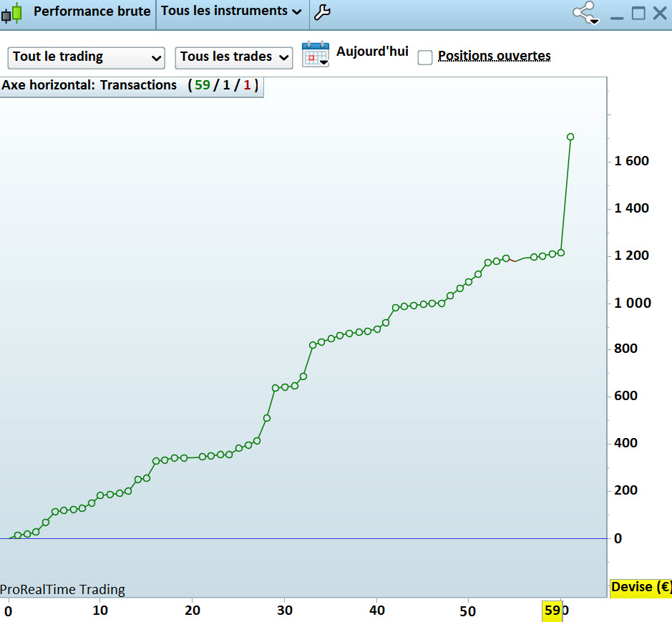The width and height of the screenshot is (672, 622).
Task: Click the red losing segment of the curve
Action: click(512, 261)
